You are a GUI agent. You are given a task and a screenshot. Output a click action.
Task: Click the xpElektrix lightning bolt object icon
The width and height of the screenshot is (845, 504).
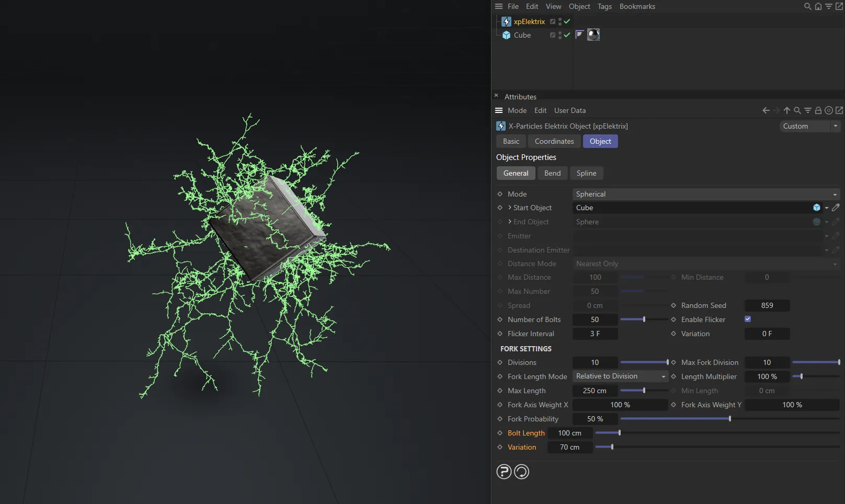[506, 21]
